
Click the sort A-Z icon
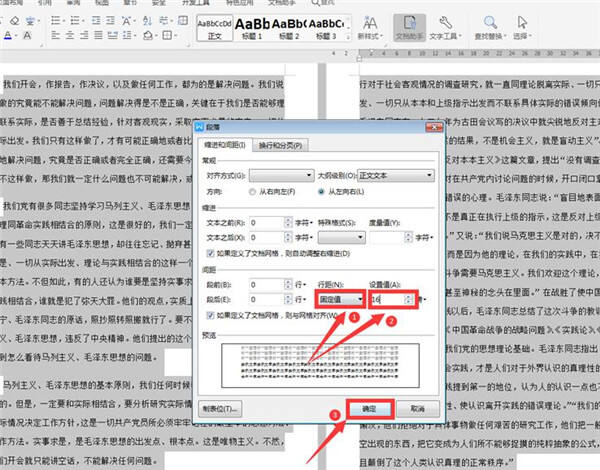pyautogui.click(x=147, y=20)
